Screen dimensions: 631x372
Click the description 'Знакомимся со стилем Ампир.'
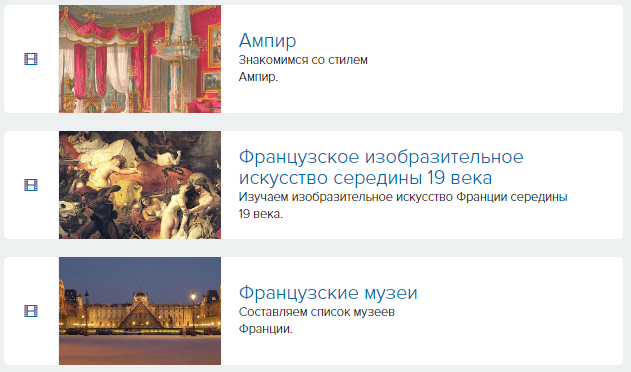click(x=303, y=68)
